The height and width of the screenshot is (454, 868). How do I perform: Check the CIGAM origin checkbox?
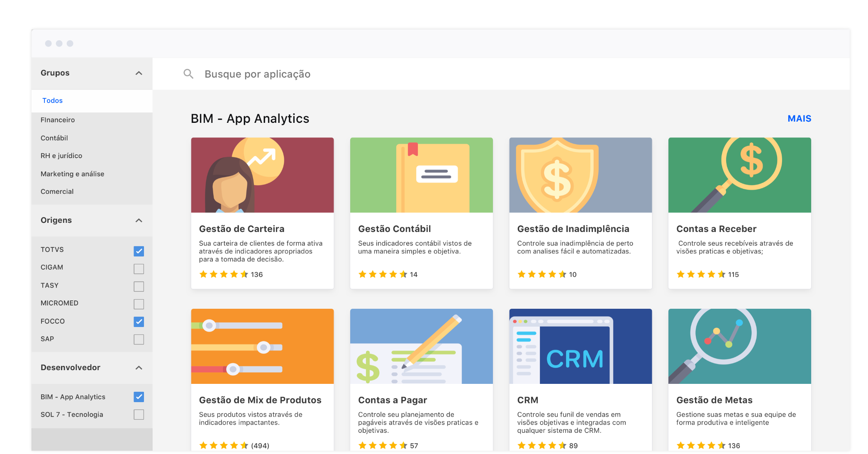pyautogui.click(x=139, y=269)
